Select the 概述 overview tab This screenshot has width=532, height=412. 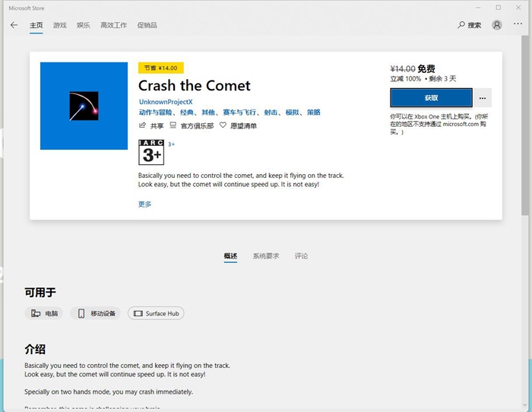tap(230, 256)
